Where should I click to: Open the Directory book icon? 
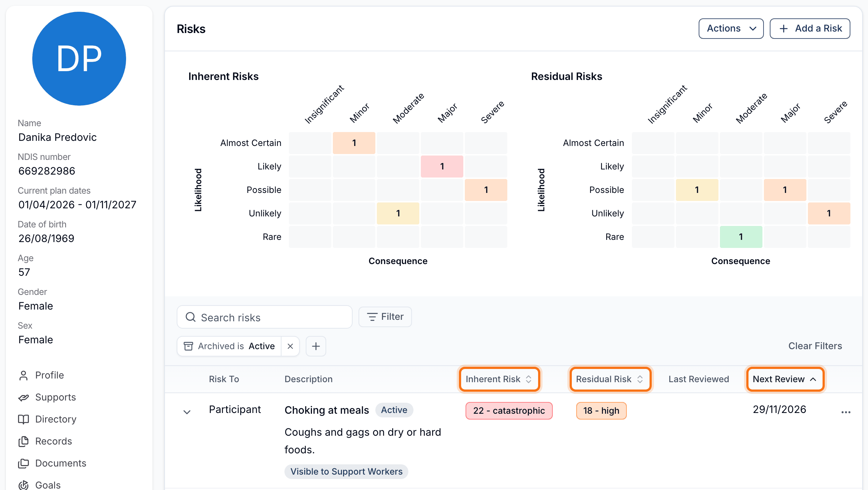pos(23,419)
